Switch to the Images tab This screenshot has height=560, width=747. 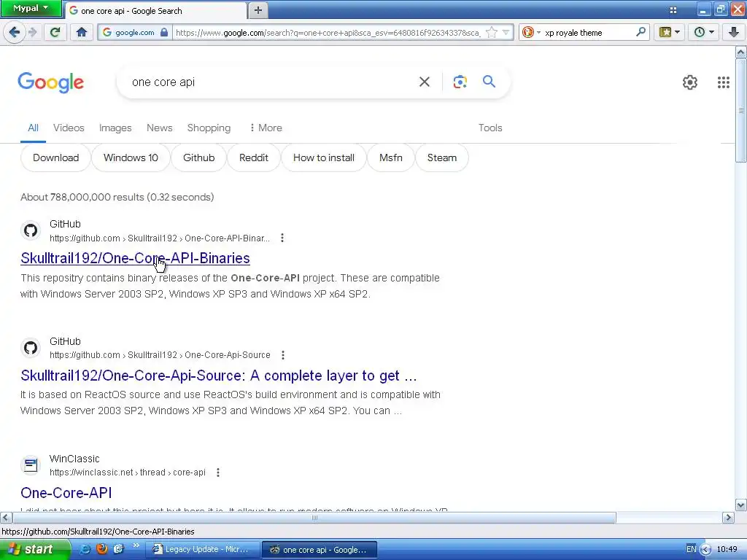(115, 128)
